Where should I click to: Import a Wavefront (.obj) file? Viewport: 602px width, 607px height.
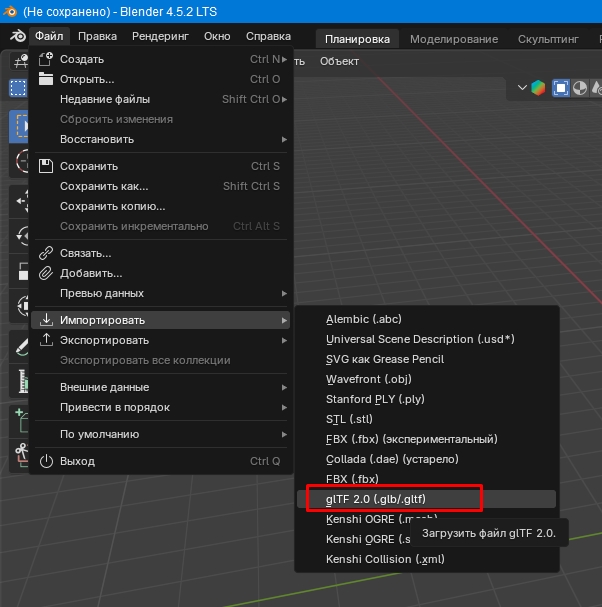coord(426,379)
